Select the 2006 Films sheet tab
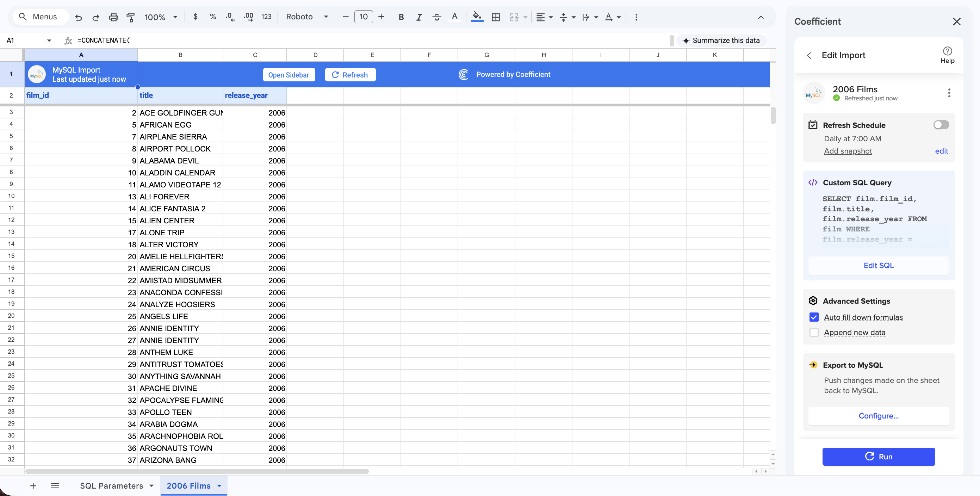Screen dimensions: 980x496 188,485
